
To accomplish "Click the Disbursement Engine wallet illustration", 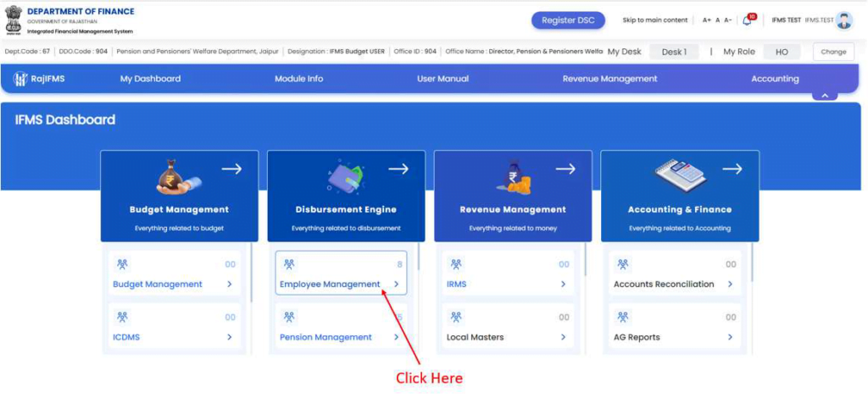I will (x=346, y=177).
